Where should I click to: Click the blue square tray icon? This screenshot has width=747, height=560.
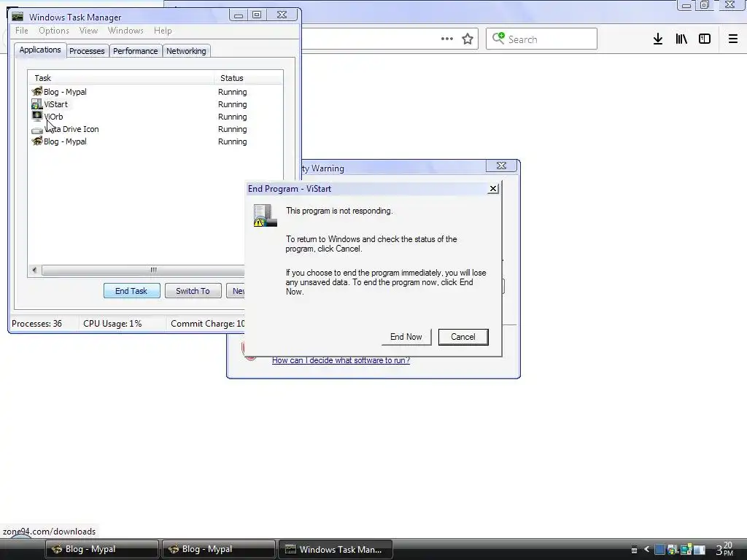pyautogui.click(x=659, y=550)
